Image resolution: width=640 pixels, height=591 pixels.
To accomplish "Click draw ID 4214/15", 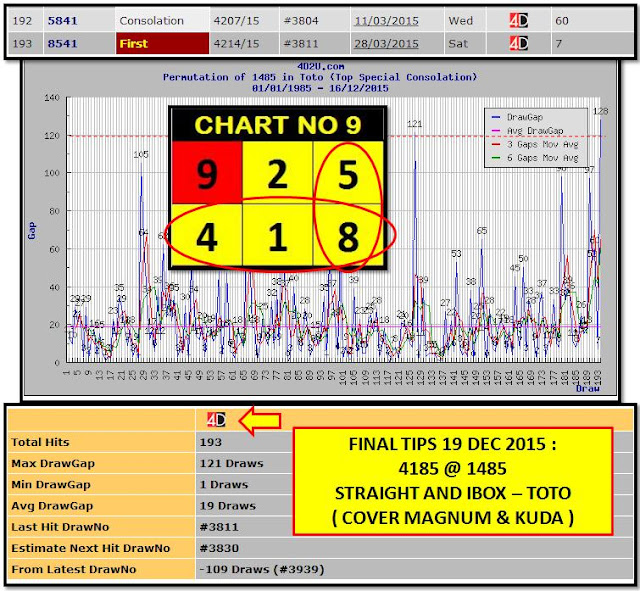I will (x=236, y=43).
